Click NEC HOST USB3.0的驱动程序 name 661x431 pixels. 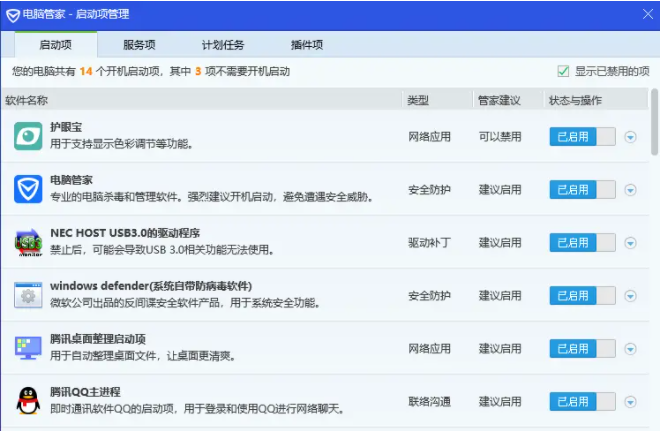[x=125, y=233]
